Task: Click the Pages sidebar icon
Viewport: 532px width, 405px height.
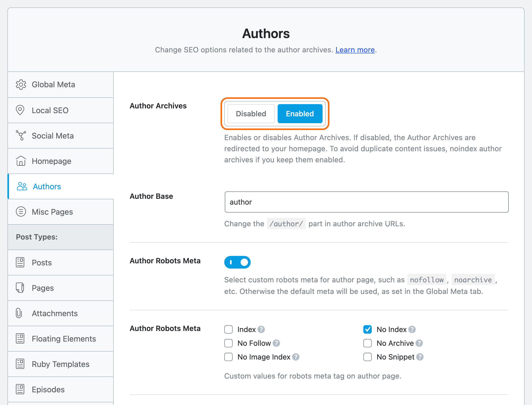Action: [x=20, y=288]
